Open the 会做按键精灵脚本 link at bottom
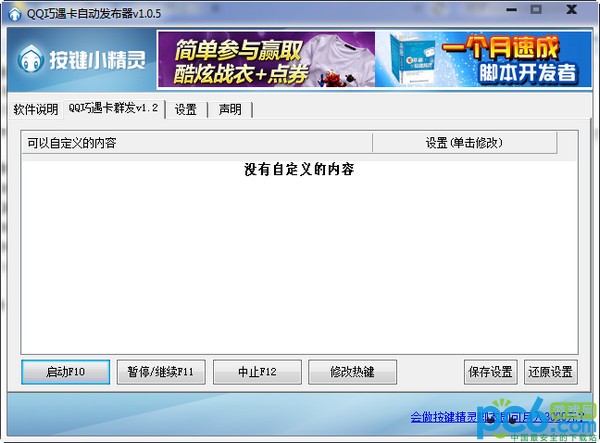The height and width of the screenshot is (443, 600). (497, 417)
